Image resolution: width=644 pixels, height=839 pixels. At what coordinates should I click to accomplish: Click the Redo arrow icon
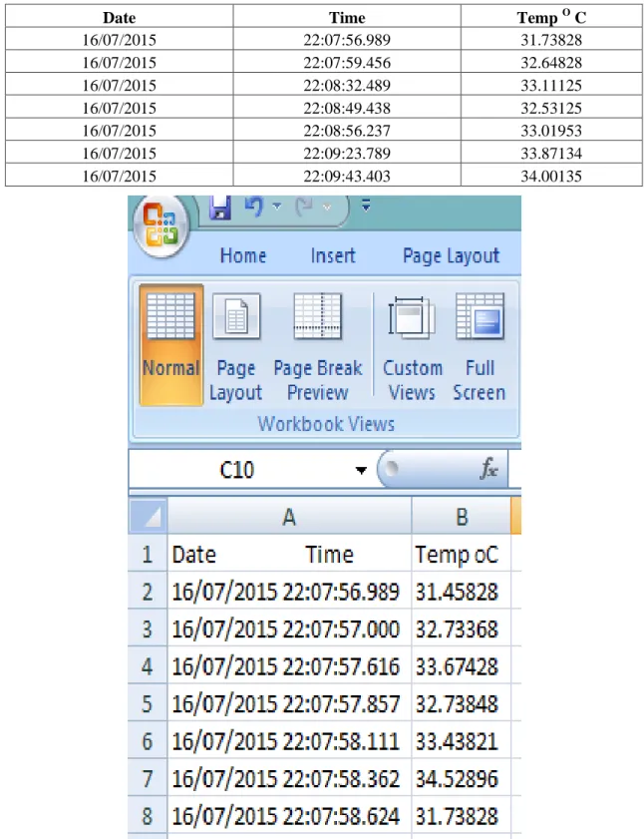click(x=305, y=207)
